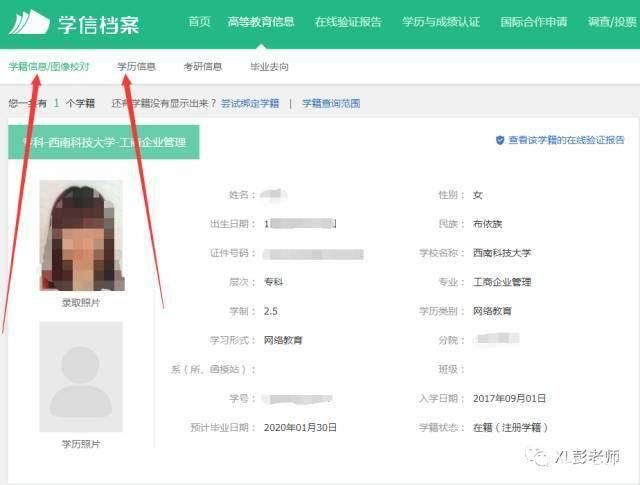Click the 性别 value 女

point(478,195)
